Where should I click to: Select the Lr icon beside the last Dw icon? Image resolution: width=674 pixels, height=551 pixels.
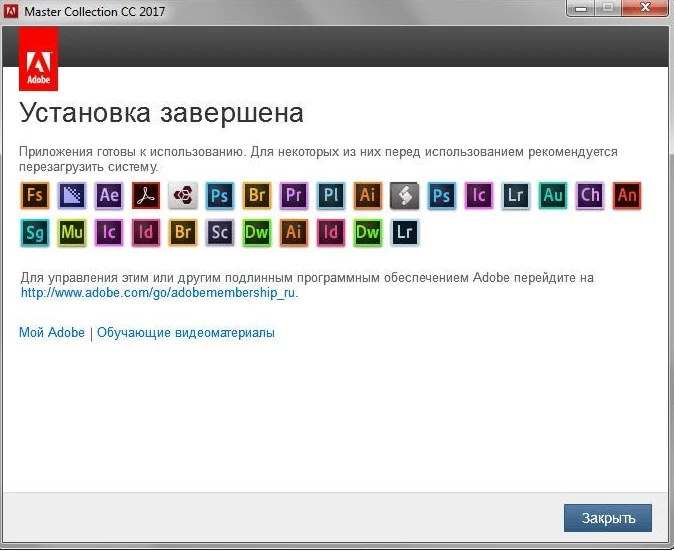point(404,233)
